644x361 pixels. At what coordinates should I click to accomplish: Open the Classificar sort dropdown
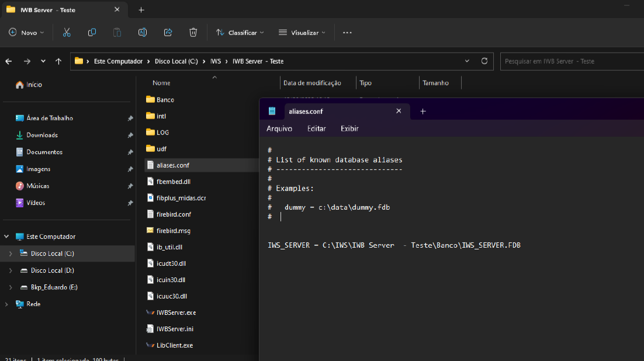click(x=240, y=33)
